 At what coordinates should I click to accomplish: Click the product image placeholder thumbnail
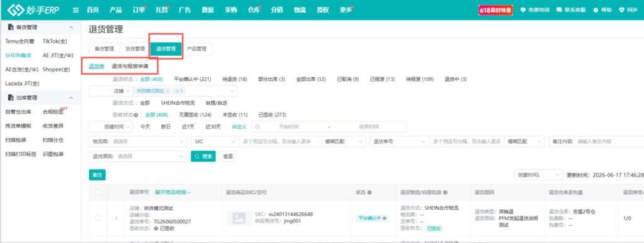238,218
